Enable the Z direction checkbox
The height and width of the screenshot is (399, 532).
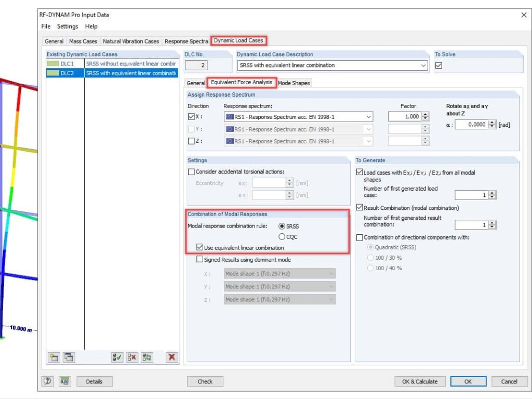[191, 141]
